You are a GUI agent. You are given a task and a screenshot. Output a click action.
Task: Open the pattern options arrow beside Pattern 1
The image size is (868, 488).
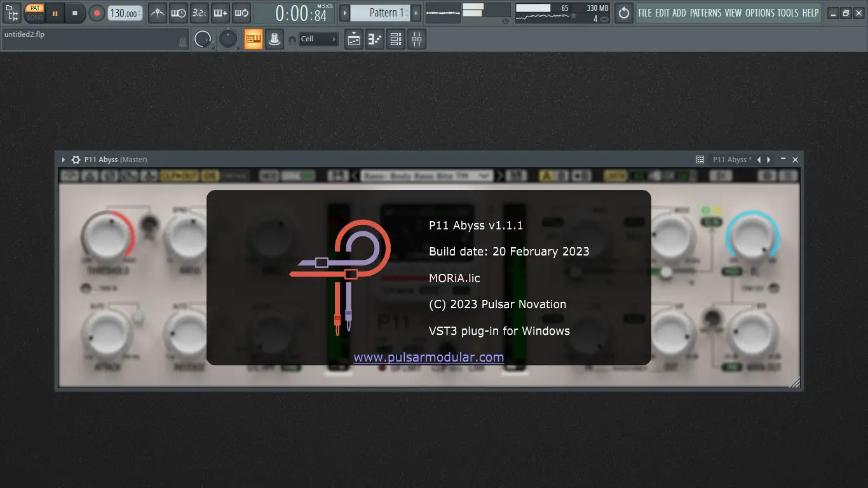pos(345,13)
